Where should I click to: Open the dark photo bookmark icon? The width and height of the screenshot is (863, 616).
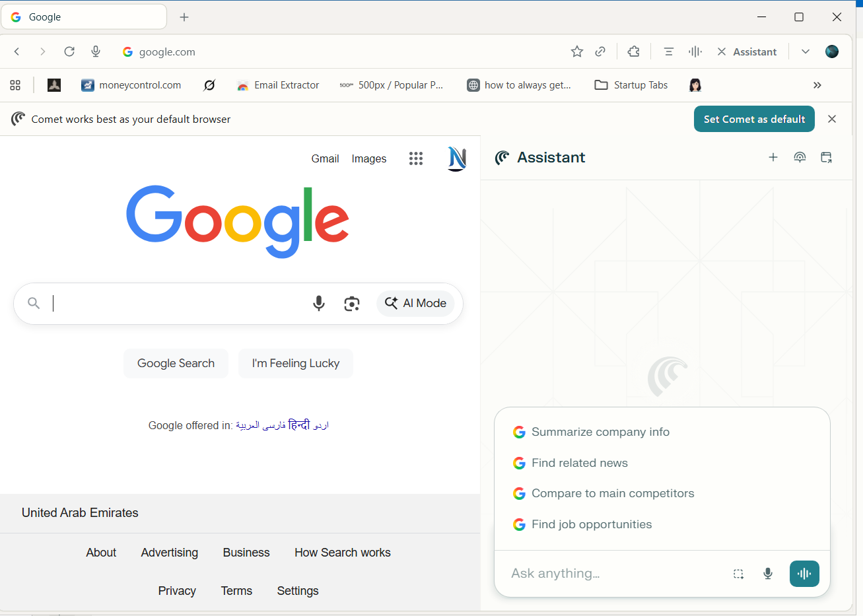54,85
